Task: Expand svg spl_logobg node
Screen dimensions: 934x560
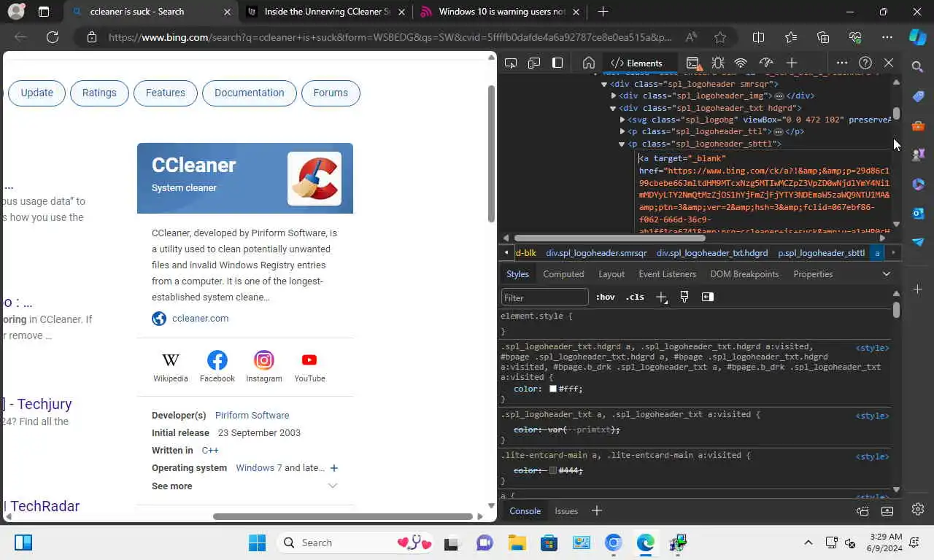Action: (622, 120)
